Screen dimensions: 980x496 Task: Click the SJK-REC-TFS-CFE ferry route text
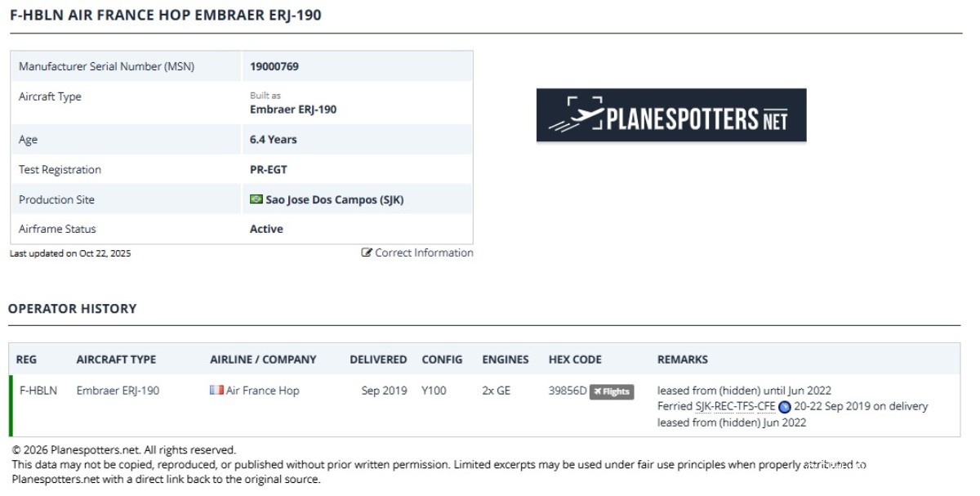click(735, 406)
